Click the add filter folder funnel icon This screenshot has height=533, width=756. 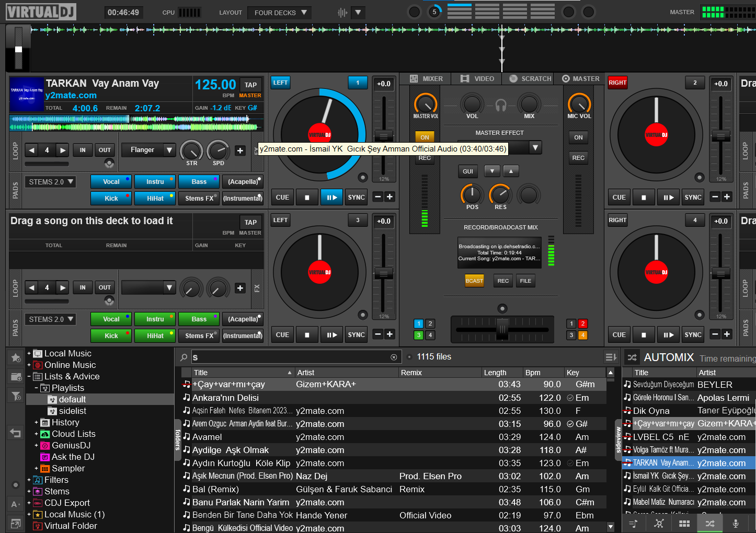tap(16, 396)
